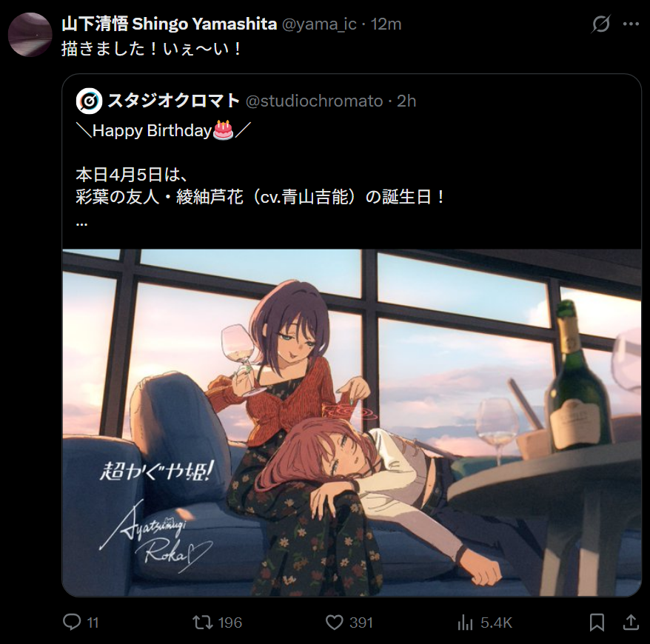
Task: Open the 12m timestamp permalink
Action: 386,24
